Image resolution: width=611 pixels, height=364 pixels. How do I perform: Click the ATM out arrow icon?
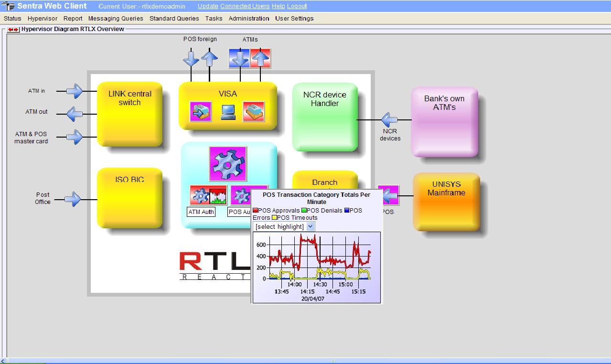click(x=74, y=114)
